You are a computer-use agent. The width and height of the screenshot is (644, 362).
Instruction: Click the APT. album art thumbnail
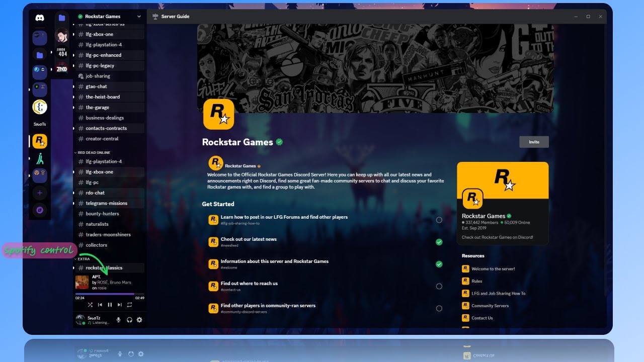(82, 282)
